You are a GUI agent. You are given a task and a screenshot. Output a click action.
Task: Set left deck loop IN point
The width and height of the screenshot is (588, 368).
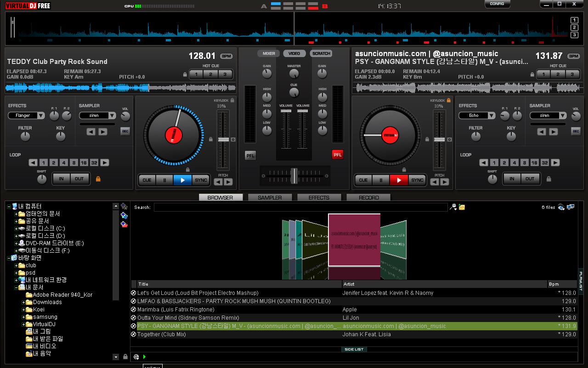pyautogui.click(x=61, y=179)
